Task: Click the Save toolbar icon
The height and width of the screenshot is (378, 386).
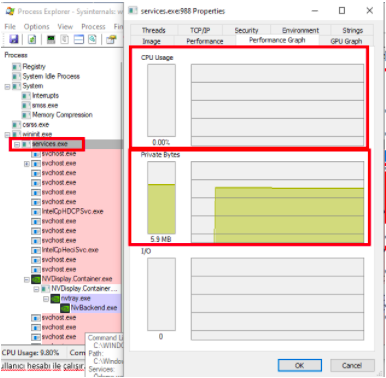Action: coord(14,39)
